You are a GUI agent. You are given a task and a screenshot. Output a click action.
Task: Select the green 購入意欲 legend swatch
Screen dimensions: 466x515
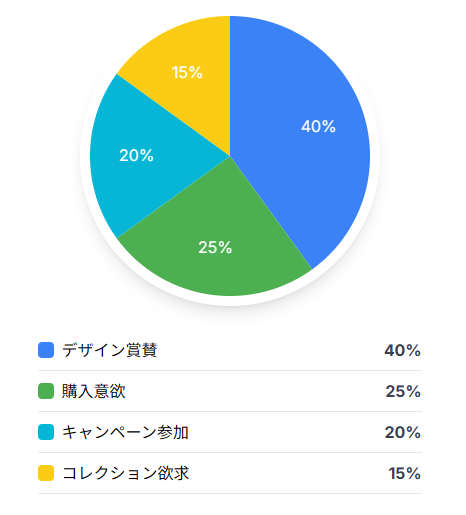coord(46,391)
